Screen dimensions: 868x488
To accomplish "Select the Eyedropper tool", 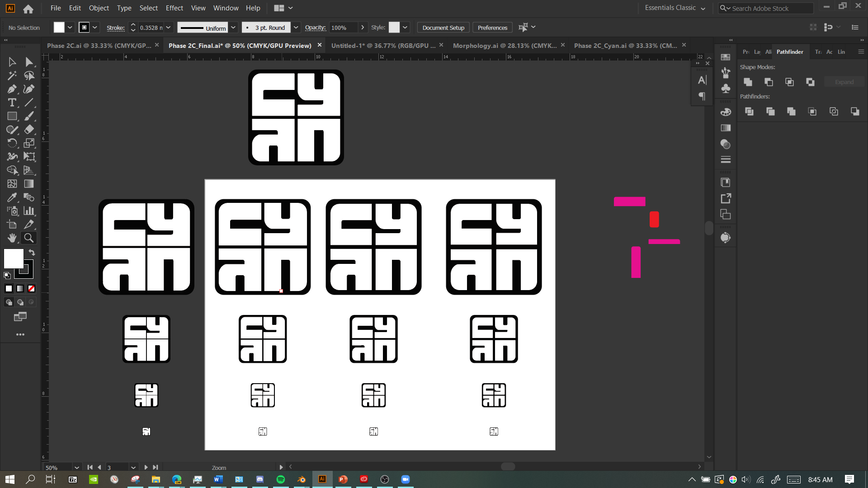I will [x=12, y=197].
